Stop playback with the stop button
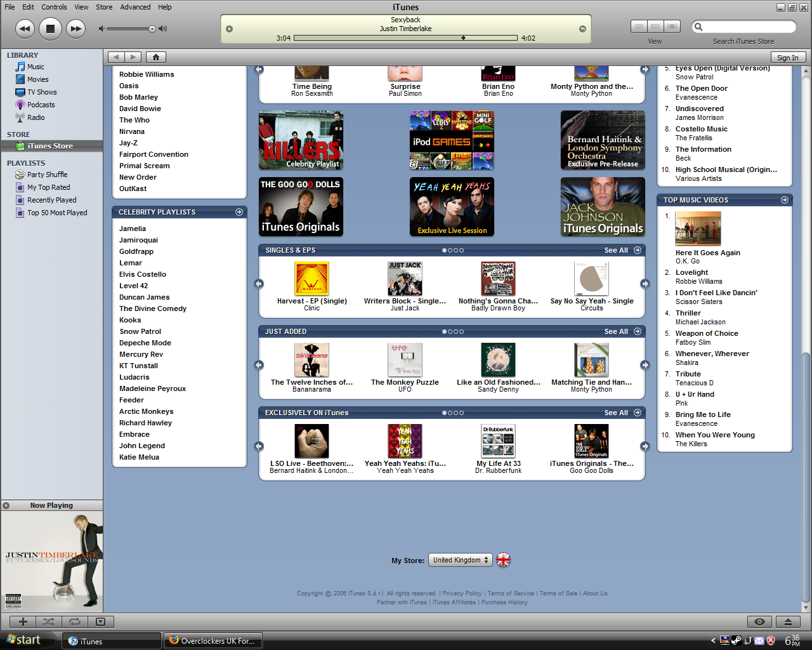The image size is (812, 650). pos(50,29)
